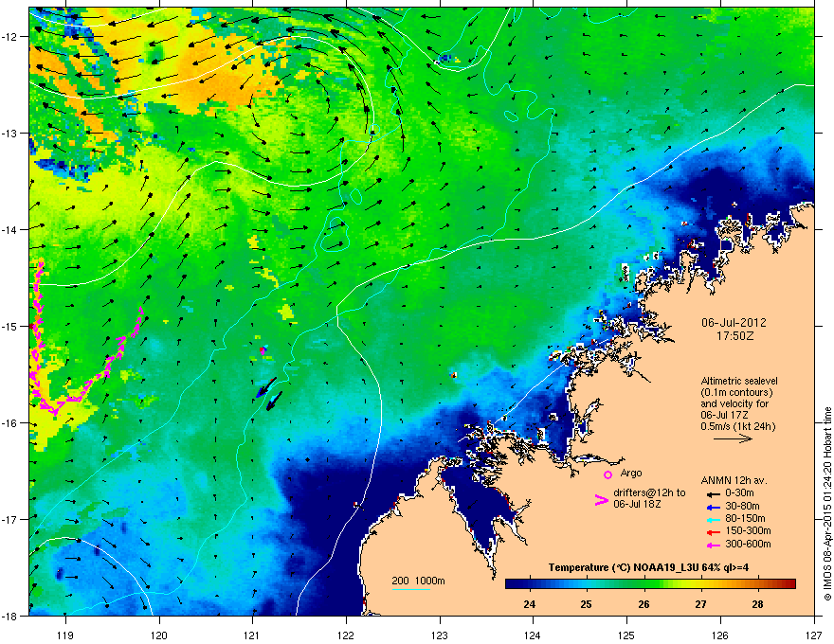This screenshot has width=834, height=644.
Task: Click the blue ANMN mooring arrow on map
Action: (x=266, y=386)
